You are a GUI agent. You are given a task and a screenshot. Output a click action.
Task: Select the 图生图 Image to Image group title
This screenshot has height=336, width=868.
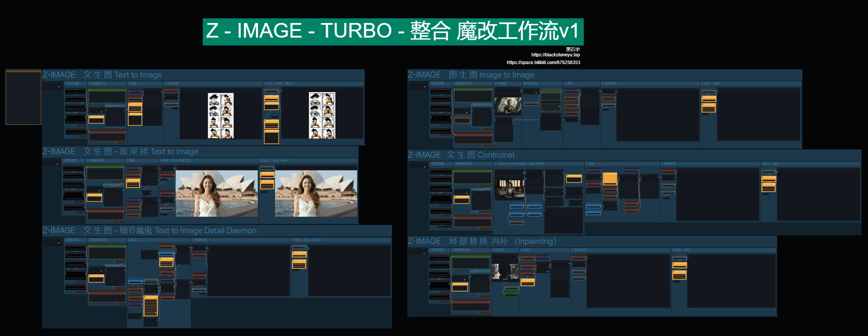[x=471, y=75]
